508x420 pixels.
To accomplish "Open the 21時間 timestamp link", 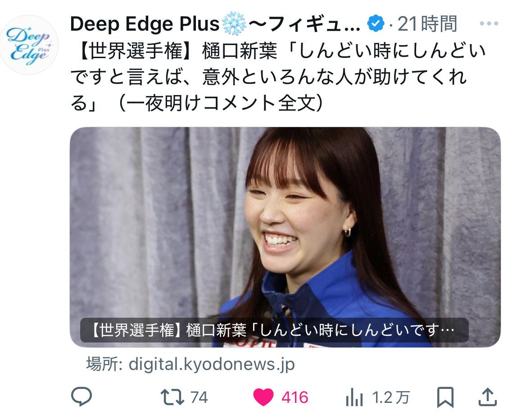I will point(427,23).
